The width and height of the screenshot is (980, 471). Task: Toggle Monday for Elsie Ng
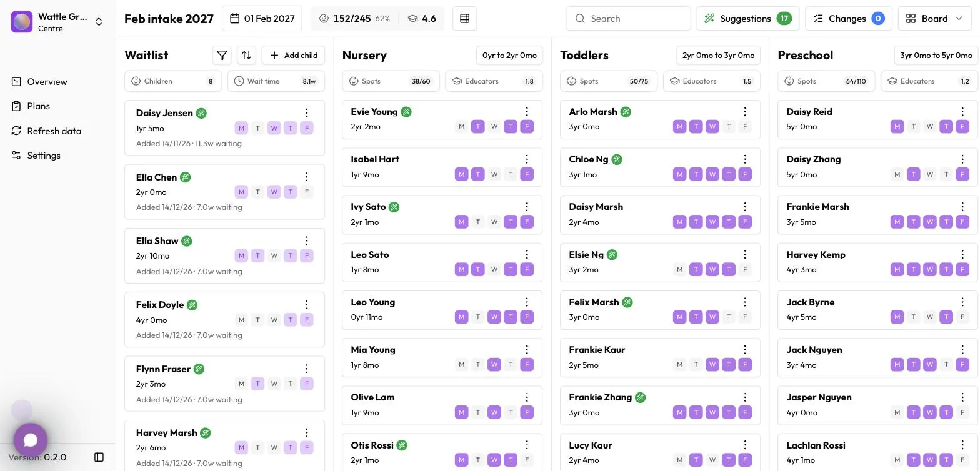(x=679, y=270)
